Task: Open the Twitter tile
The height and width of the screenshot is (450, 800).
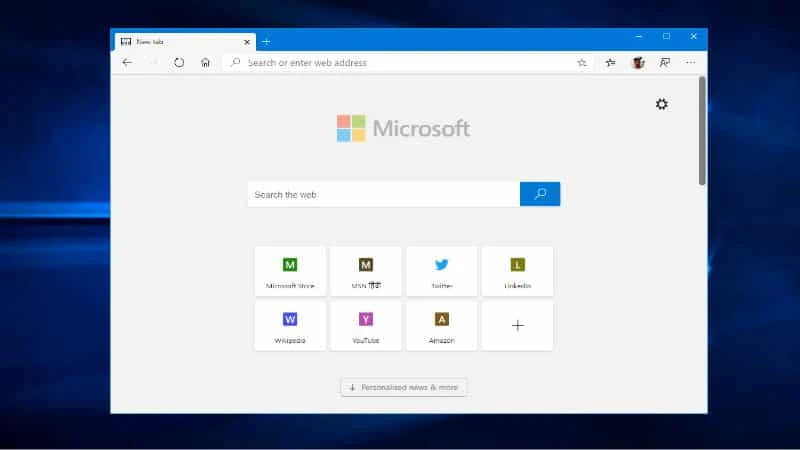Action: (x=441, y=271)
